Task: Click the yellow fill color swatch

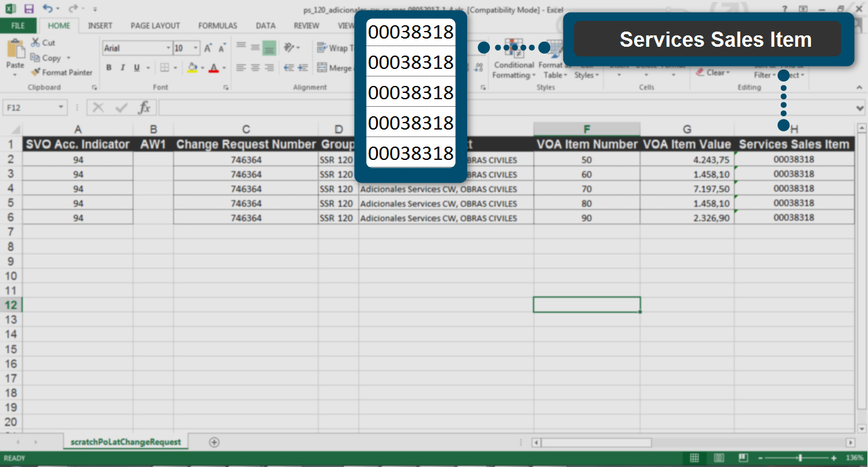Action: (x=192, y=68)
